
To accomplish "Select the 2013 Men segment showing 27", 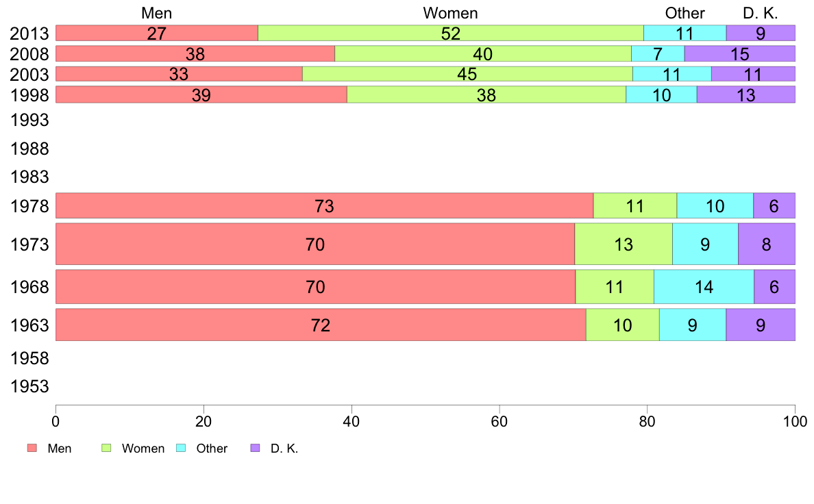I will click(x=156, y=33).
